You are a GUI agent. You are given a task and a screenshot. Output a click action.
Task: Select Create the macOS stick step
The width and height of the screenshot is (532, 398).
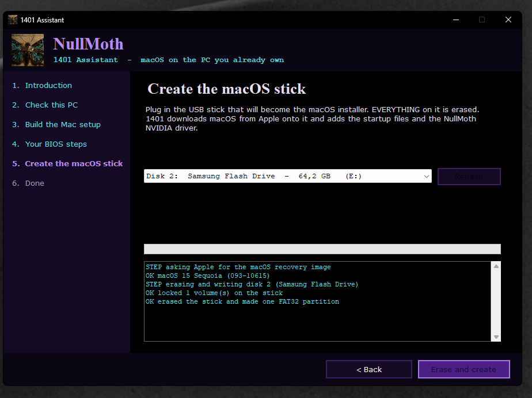coord(67,164)
